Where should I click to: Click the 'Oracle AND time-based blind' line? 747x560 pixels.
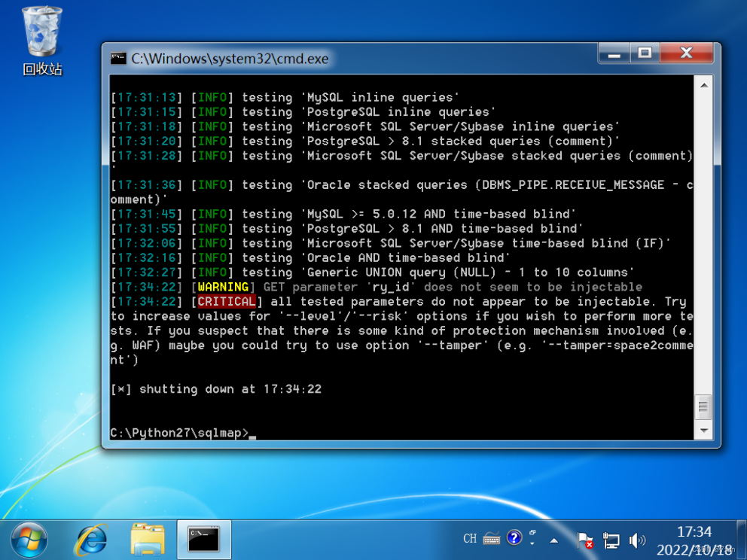point(310,257)
